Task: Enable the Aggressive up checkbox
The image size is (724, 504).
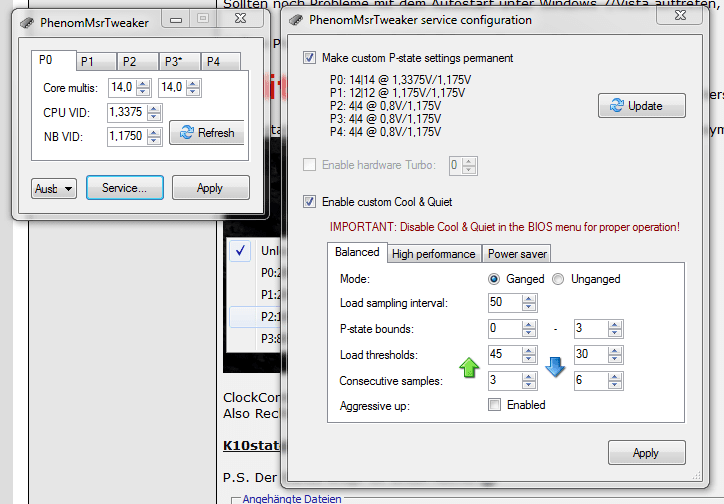Action: click(495, 405)
